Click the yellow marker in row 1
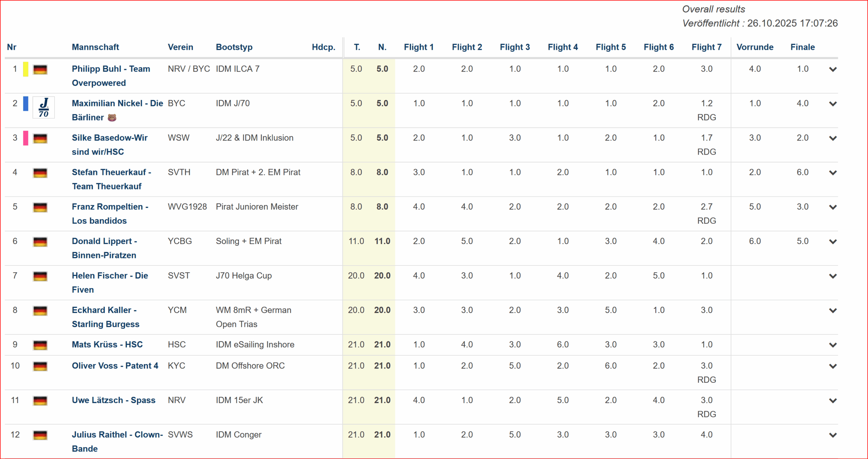This screenshot has width=868, height=459. click(26, 69)
